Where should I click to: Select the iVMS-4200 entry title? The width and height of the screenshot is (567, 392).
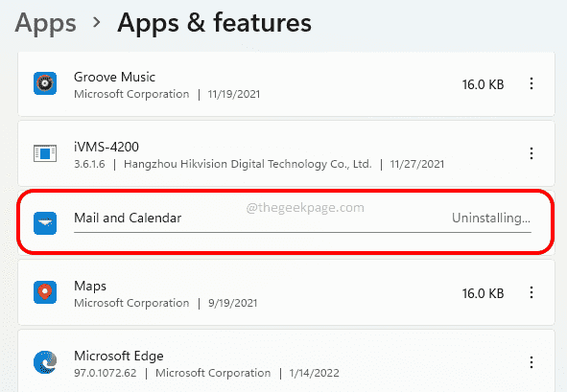106,147
